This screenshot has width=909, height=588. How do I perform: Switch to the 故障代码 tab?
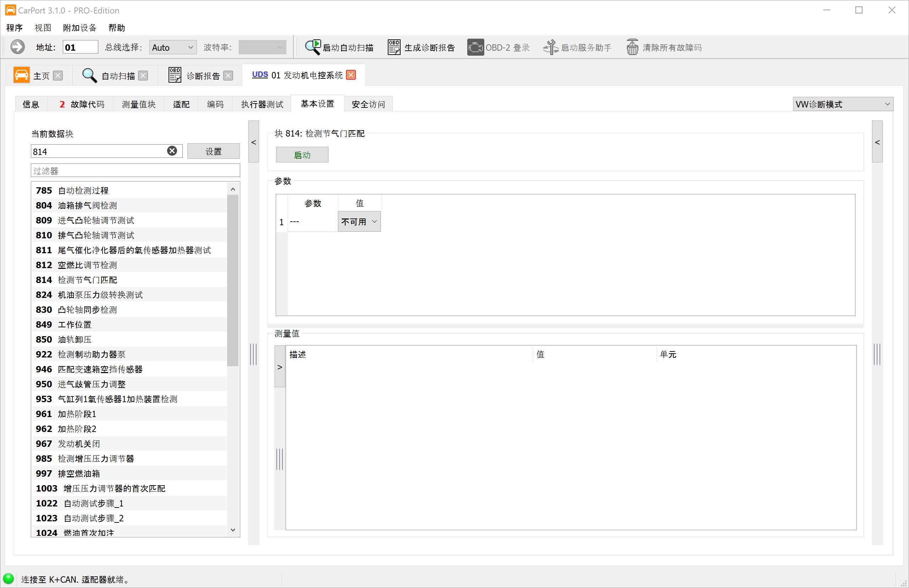tap(81, 104)
